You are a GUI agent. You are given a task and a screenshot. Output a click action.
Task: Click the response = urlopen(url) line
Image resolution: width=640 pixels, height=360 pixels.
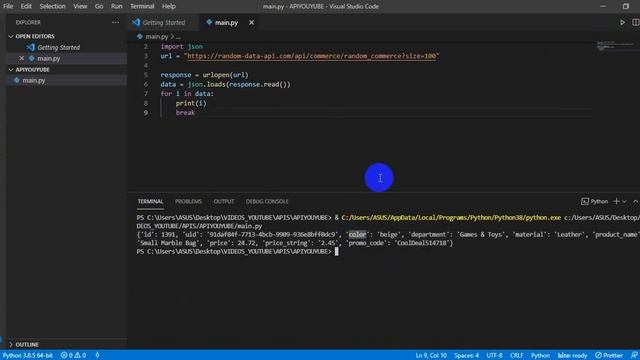[204, 75]
